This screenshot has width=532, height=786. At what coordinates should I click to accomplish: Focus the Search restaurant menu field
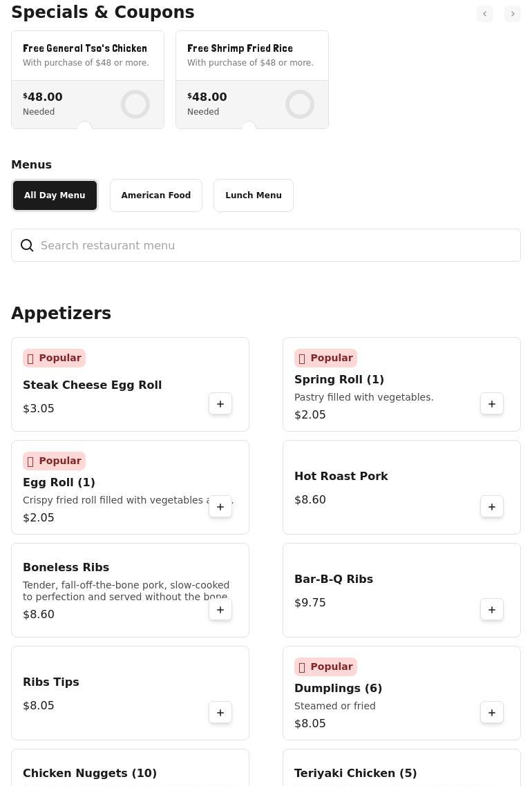point(276,246)
